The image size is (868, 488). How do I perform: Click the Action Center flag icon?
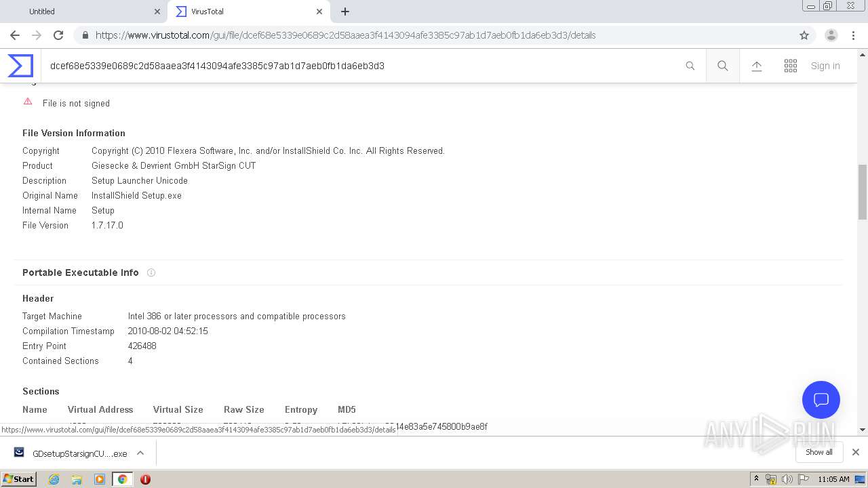[x=803, y=479]
